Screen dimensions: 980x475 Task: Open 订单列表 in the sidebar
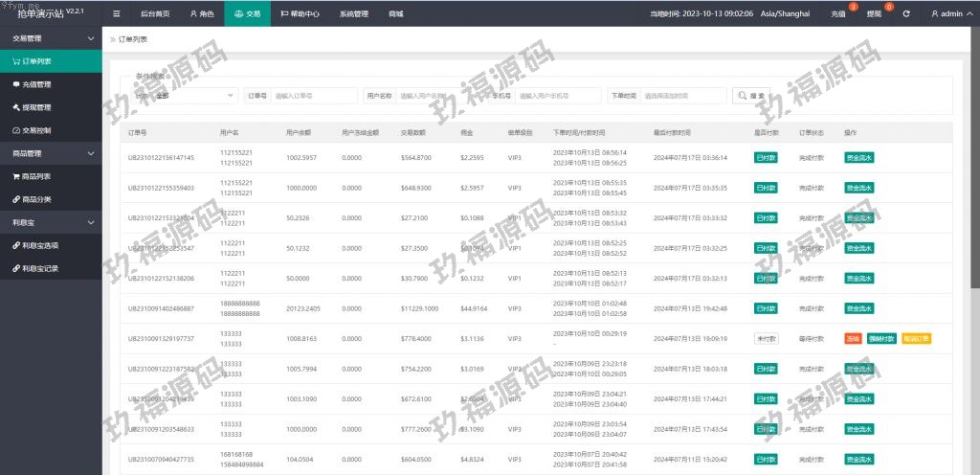(37, 61)
